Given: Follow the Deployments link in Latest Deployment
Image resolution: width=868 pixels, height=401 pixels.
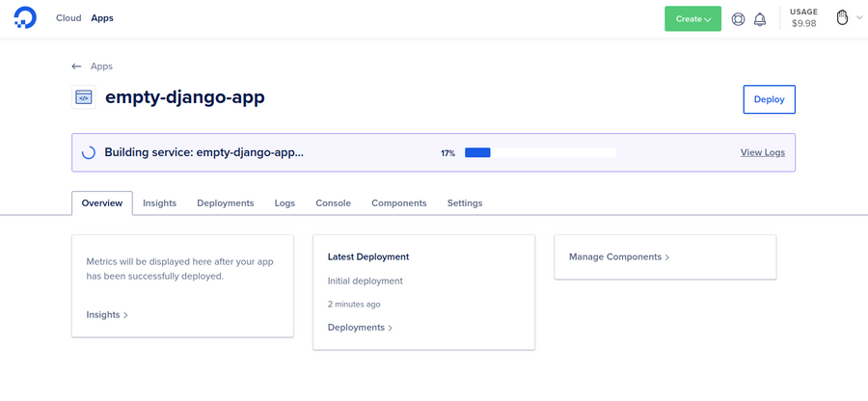Looking at the screenshot, I should [360, 328].
